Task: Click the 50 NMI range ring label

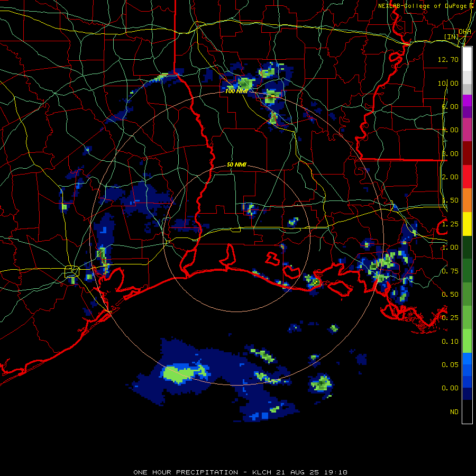Action: 236,164
